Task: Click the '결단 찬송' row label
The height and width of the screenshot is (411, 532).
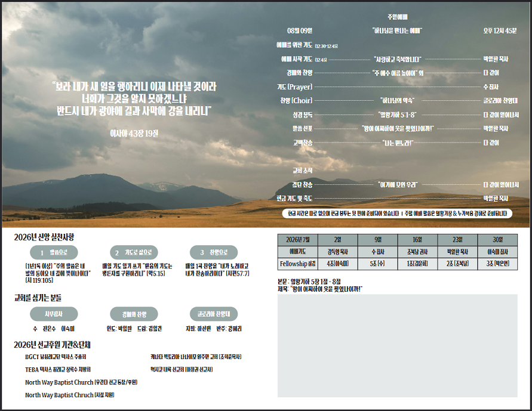Action: tap(302, 185)
